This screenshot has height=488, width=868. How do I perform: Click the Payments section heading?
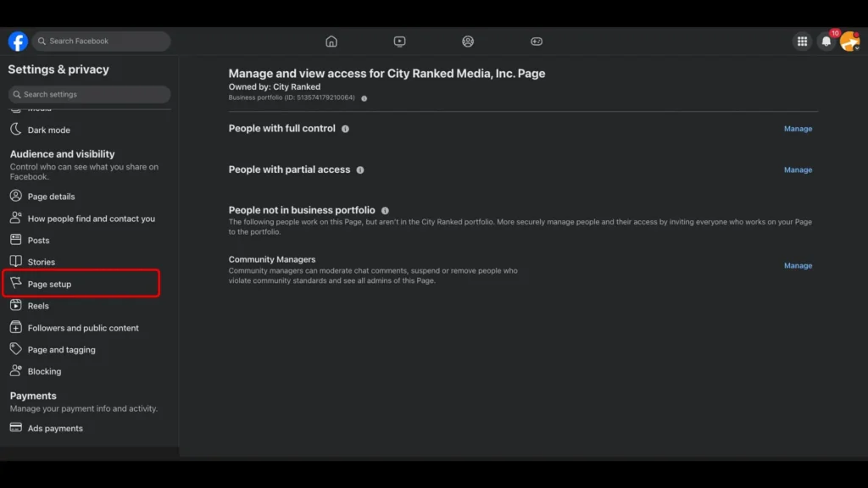point(33,396)
